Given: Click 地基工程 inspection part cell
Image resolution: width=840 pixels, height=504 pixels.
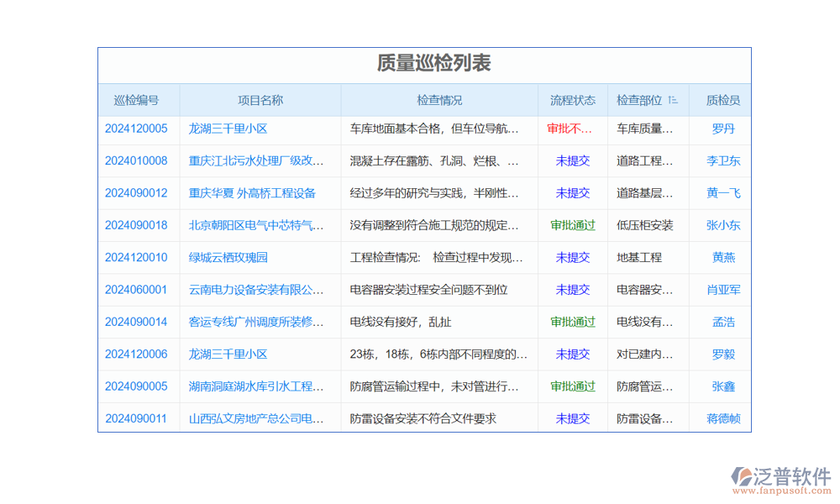Looking at the screenshot, I should [639, 257].
